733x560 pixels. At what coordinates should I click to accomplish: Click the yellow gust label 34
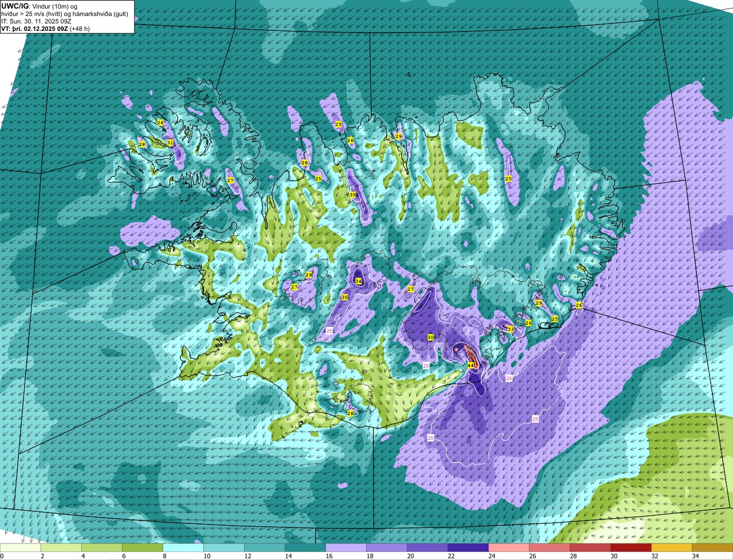pyautogui.click(x=358, y=281)
